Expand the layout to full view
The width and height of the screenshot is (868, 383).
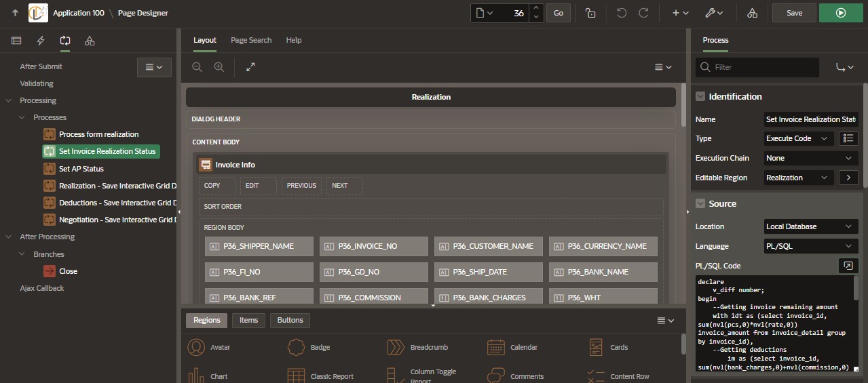250,67
